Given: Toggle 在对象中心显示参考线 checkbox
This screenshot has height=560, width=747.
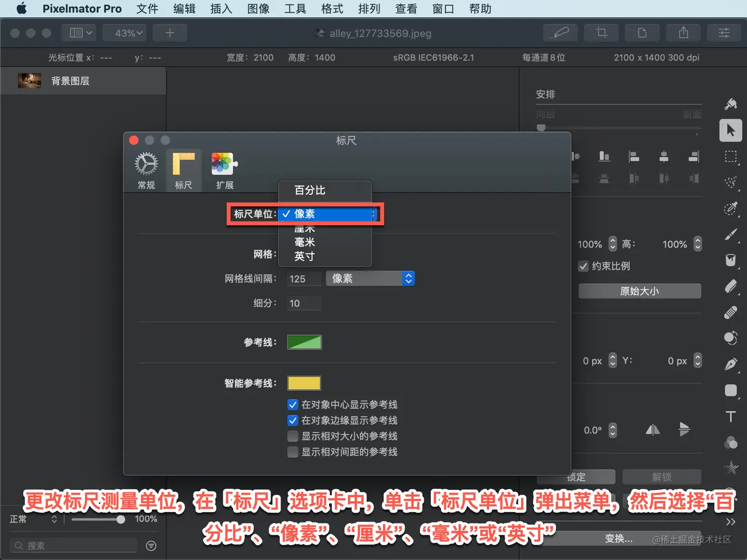Looking at the screenshot, I should 292,405.
